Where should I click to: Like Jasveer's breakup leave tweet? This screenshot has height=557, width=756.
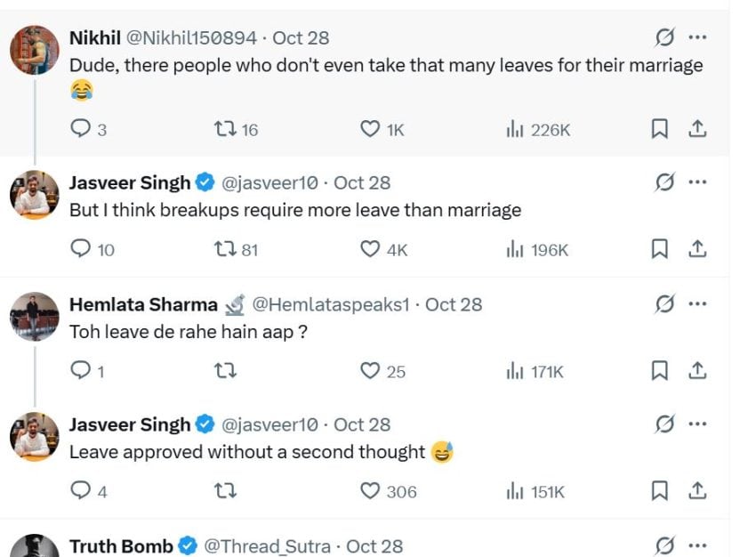click(x=367, y=249)
